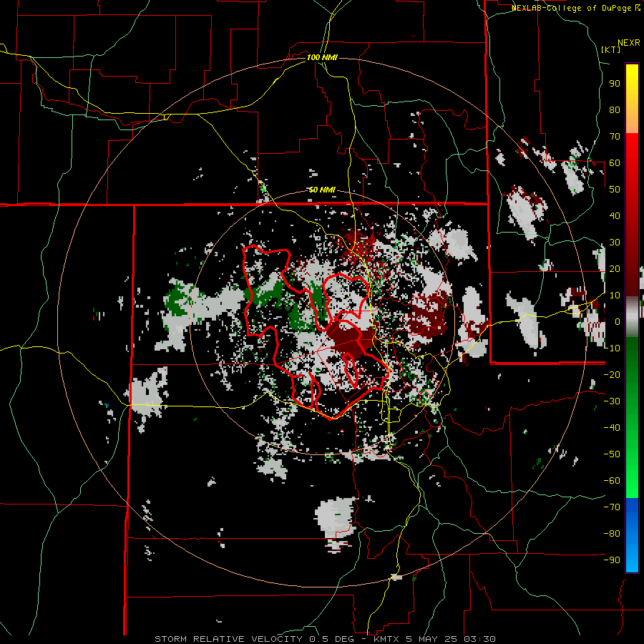This screenshot has height=644, width=644.
Task: Click the 60 value on velocity scale
Action: pos(615,163)
